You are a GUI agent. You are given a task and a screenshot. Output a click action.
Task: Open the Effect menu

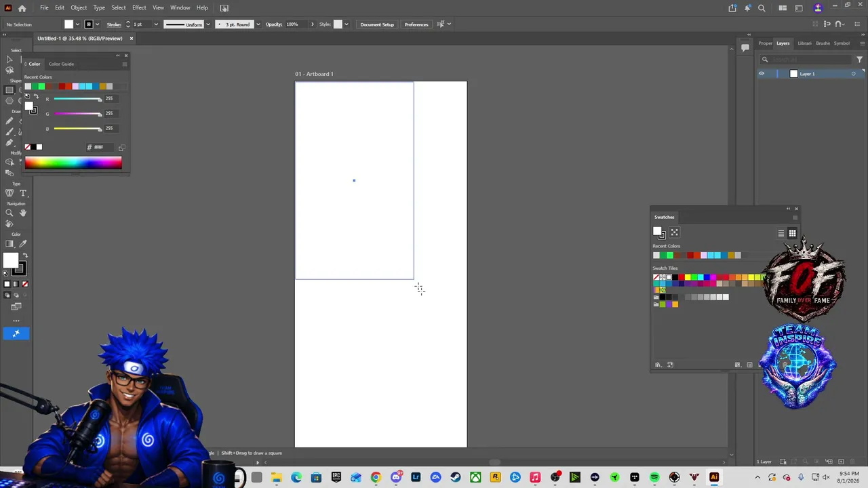(x=139, y=8)
